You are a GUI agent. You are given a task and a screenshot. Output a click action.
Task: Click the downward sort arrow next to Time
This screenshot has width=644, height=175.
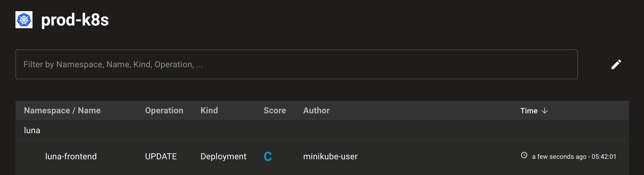coord(545,111)
